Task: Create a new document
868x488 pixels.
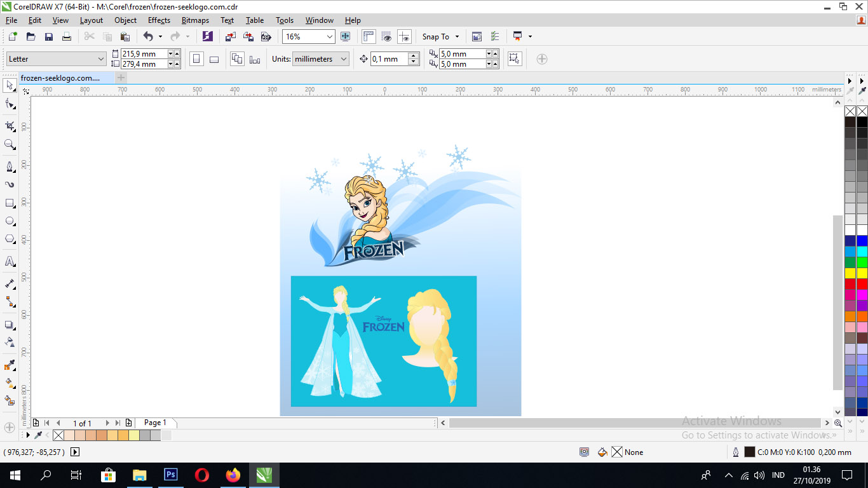Action: coord(13,37)
